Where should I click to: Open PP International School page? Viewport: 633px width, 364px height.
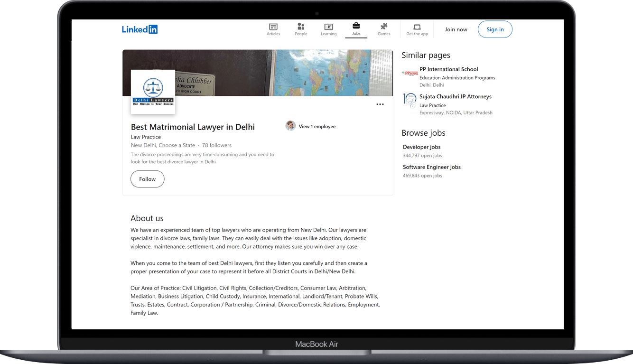pos(448,69)
